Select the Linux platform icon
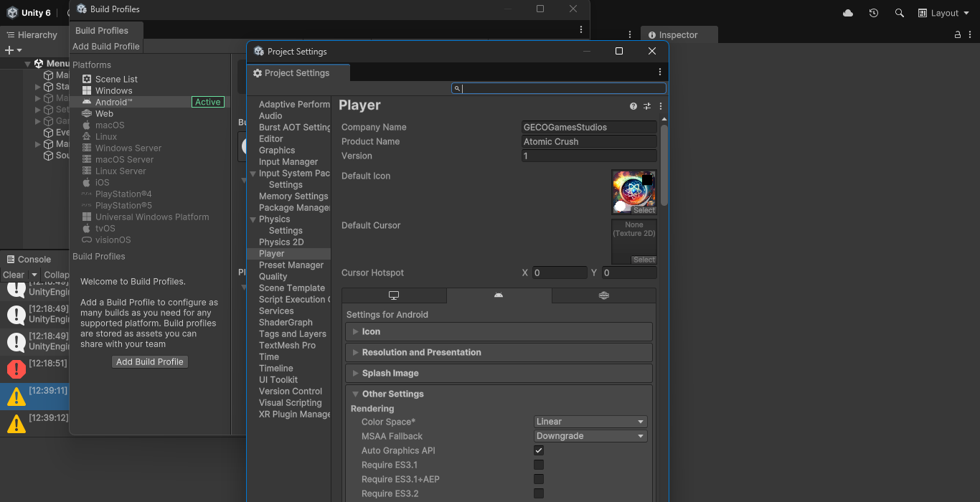The width and height of the screenshot is (980, 502). (x=87, y=136)
